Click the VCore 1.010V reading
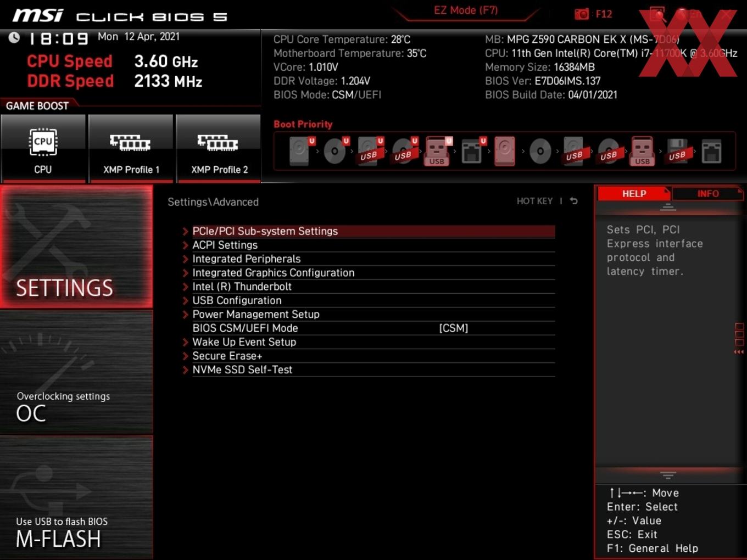The height and width of the screenshot is (560, 747). coord(306,67)
